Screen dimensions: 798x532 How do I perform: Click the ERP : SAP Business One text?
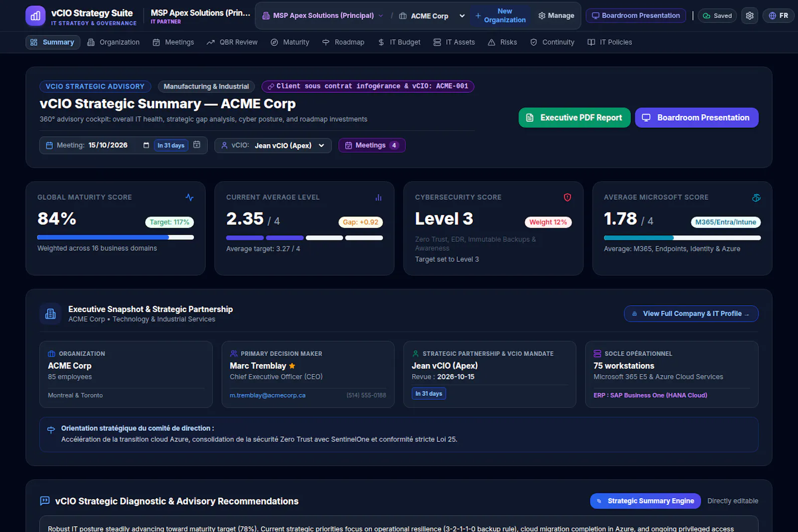(x=650, y=395)
